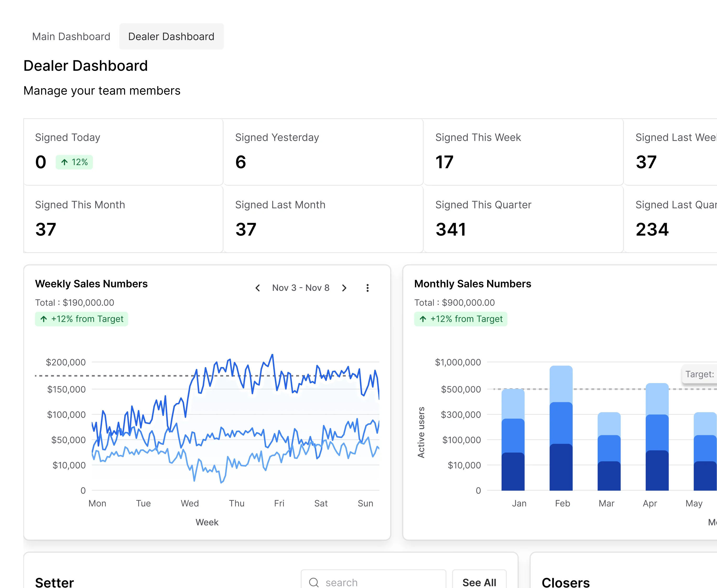Click the search icon in Setter panel
The image size is (717, 588).
click(x=314, y=582)
